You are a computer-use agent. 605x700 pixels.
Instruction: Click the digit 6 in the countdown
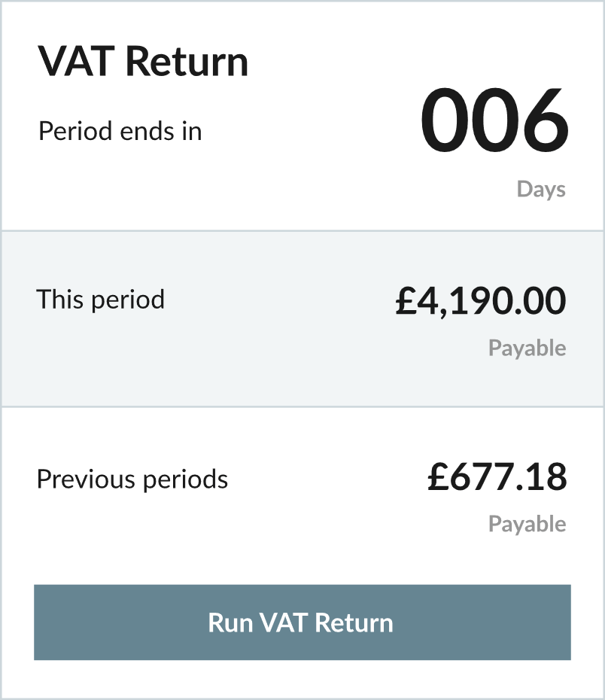point(546,119)
